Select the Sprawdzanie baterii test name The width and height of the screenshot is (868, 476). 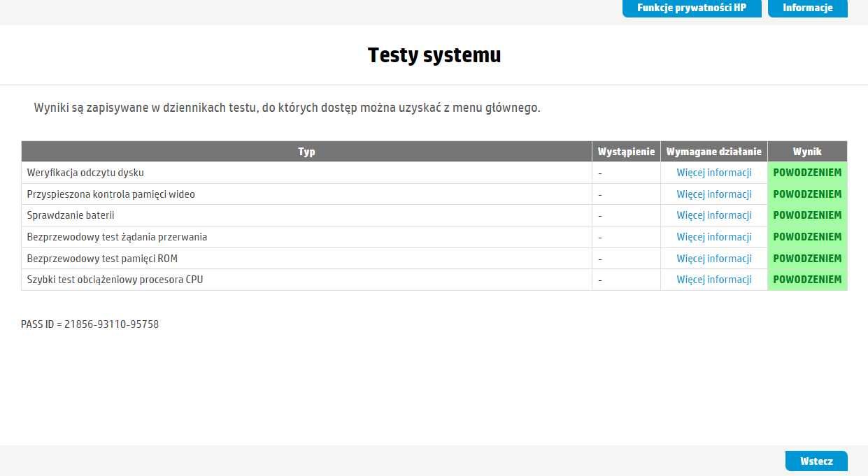(x=71, y=215)
